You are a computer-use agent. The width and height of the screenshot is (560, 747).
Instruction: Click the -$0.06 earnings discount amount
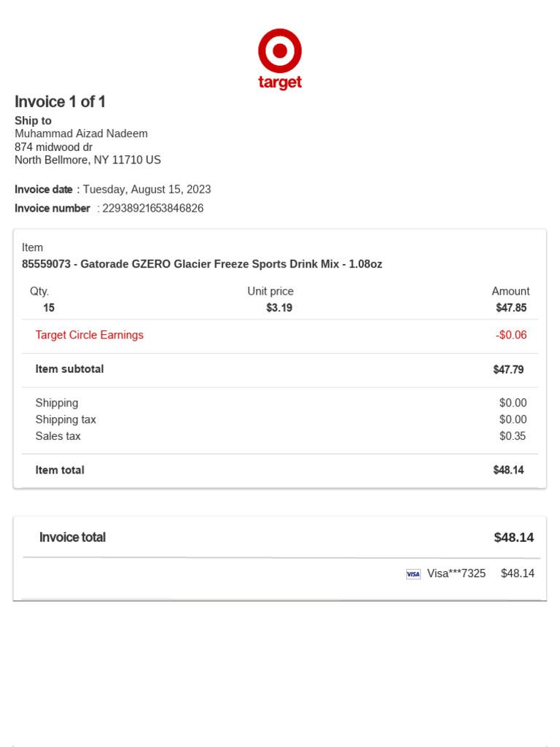pyautogui.click(x=510, y=336)
